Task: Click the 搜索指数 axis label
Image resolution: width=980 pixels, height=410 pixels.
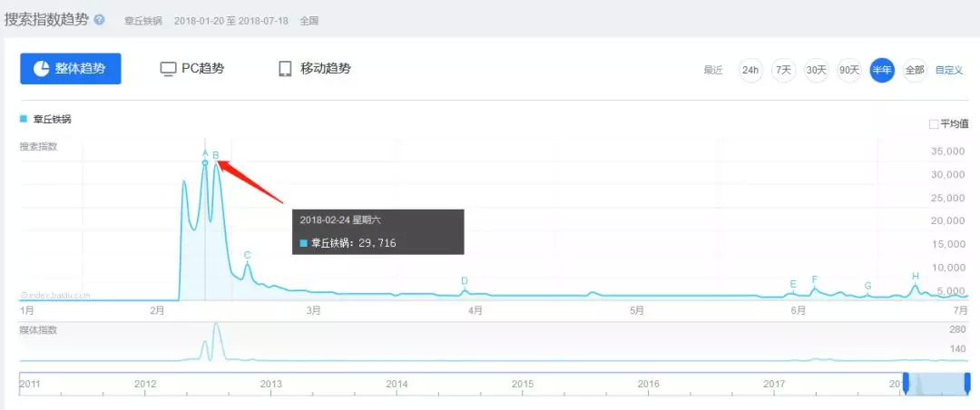Action: pyautogui.click(x=38, y=147)
